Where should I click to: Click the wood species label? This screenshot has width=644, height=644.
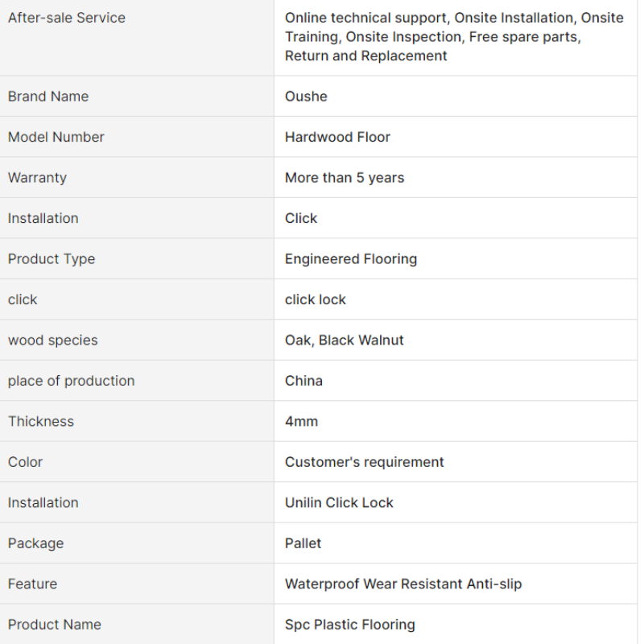pyautogui.click(x=53, y=341)
